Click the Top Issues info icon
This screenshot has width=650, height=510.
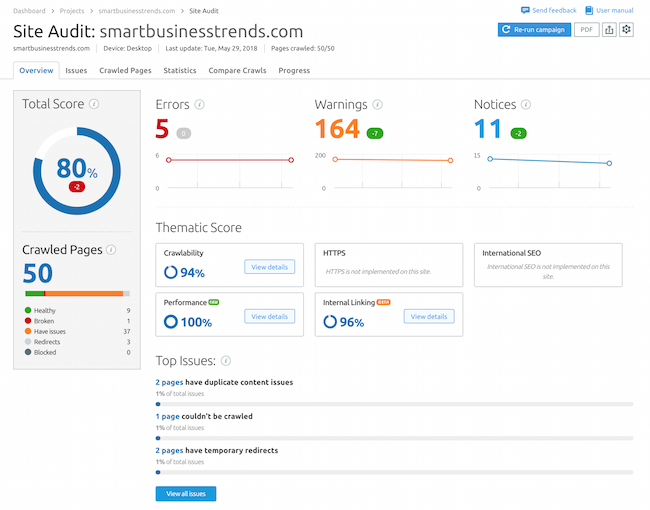226,361
